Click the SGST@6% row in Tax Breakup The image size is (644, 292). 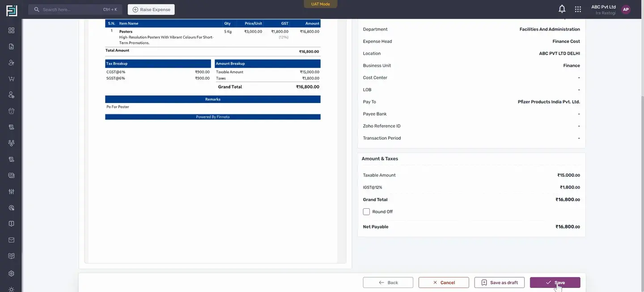158,78
